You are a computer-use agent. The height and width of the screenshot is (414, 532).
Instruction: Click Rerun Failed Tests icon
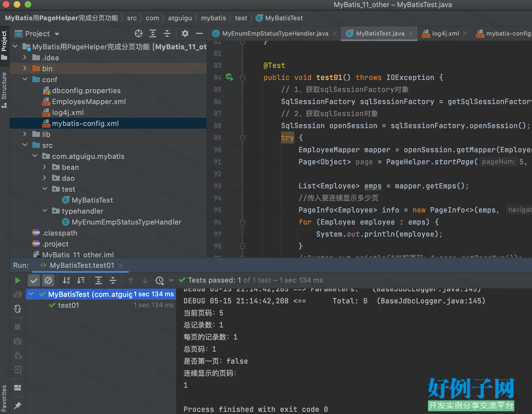18,295
